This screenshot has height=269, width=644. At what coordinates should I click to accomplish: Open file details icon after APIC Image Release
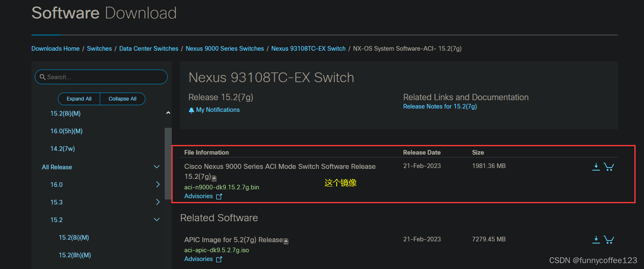click(286, 241)
